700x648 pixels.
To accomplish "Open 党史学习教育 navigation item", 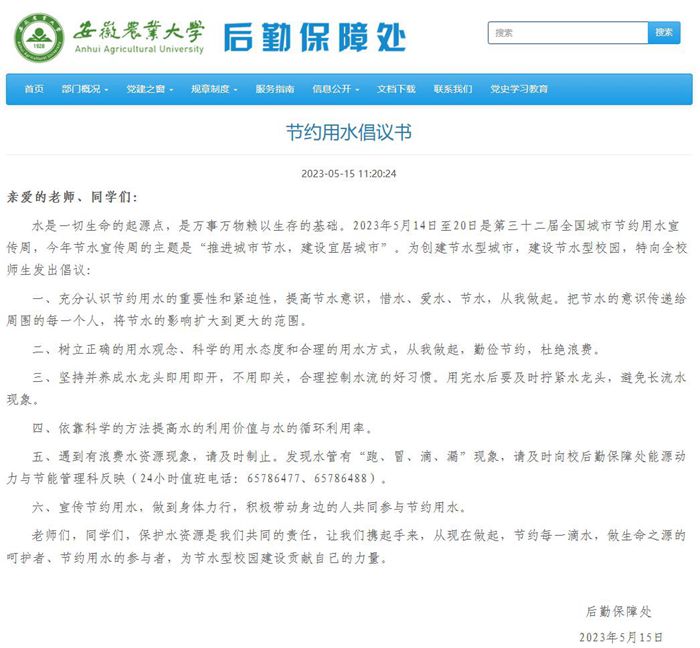I will (x=519, y=89).
